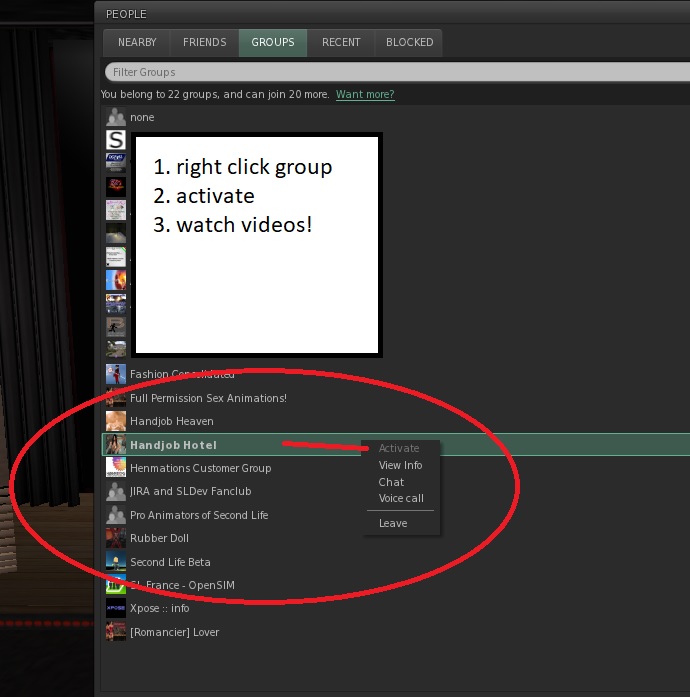The image size is (690, 697).
Task: Click the Second Life Beta group icon
Action: [x=116, y=562]
